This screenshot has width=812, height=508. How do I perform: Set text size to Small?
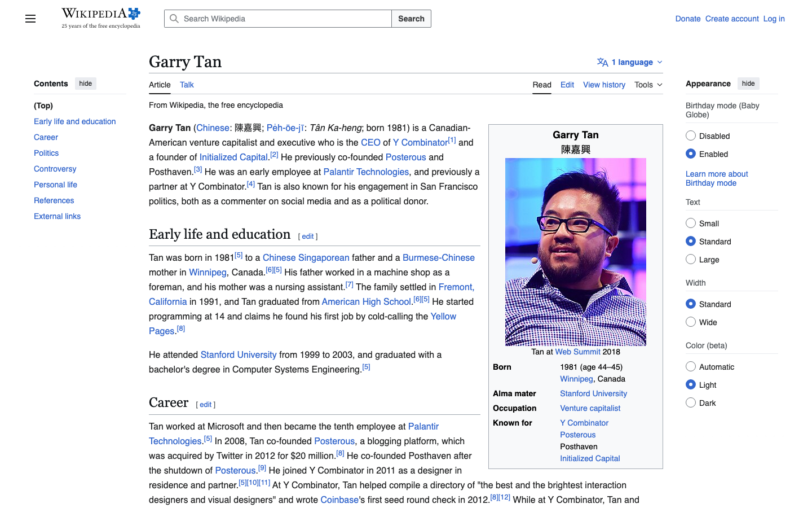coord(691,223)
